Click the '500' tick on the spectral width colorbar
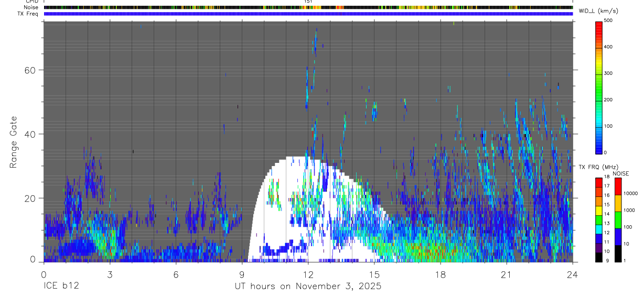The height and width of the screenshot is (297, 644). click(x=608, y=20)
